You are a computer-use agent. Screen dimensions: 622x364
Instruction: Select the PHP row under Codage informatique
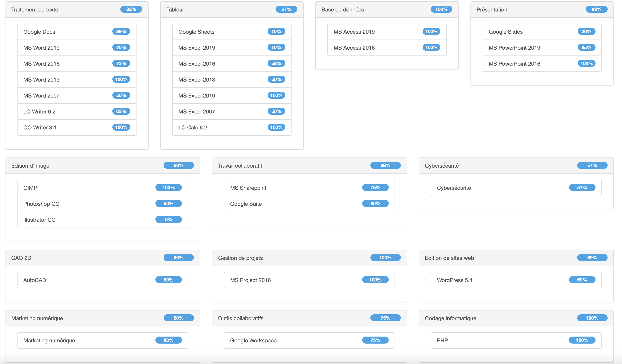(x=516, y=340)
